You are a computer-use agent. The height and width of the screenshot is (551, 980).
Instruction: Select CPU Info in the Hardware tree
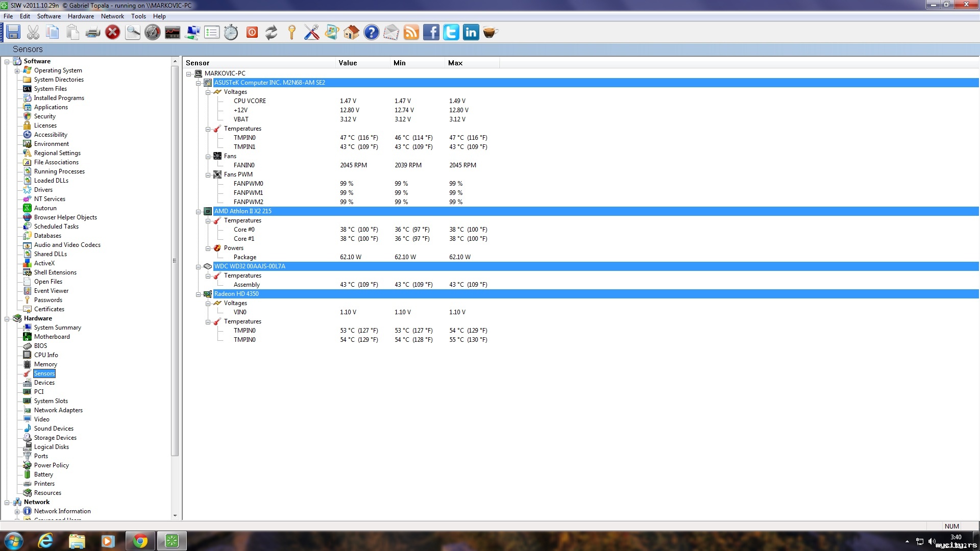(x=46, y=355)
